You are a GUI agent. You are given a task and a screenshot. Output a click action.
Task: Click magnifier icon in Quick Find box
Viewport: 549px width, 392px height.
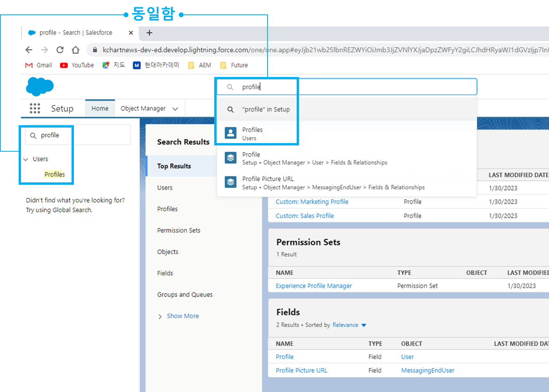coord(33,135)
